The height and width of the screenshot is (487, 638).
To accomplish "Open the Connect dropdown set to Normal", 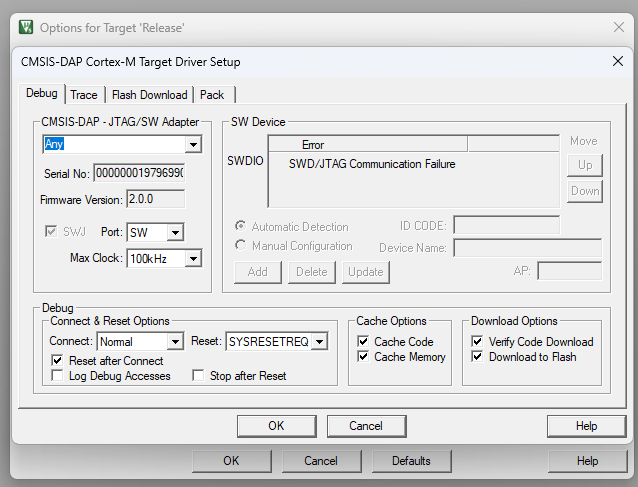I will pos(175,342).
